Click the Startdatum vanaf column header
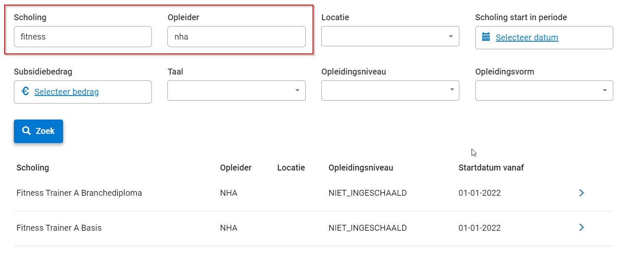644x261 pixels. tap(491, 168)
